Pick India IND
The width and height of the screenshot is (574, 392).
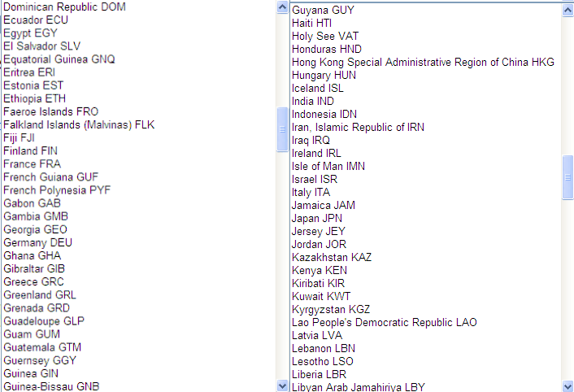[x=313, y=101]
